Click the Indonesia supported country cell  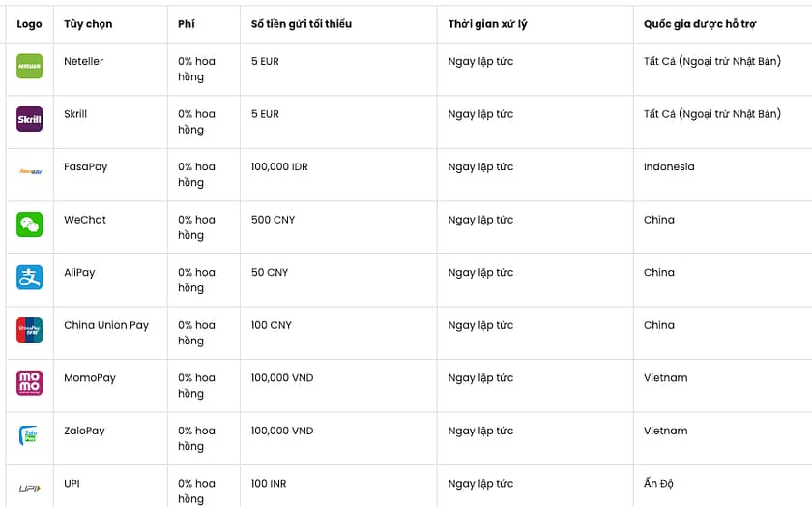669,166
